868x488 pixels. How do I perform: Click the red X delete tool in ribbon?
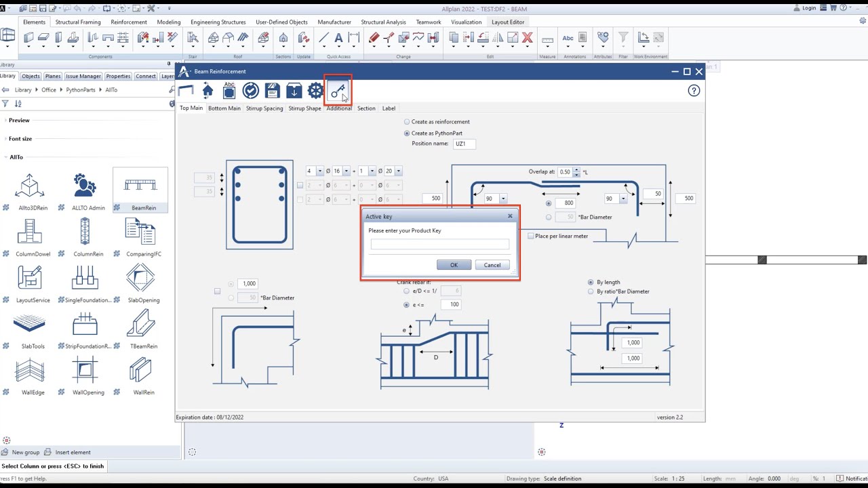(x=527, y=38)
